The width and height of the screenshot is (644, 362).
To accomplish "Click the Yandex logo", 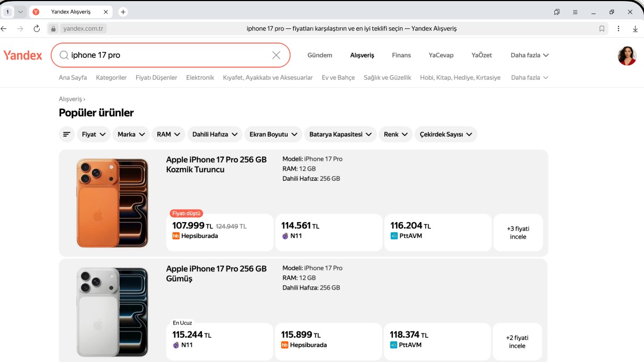I will (x=23, y=55).
